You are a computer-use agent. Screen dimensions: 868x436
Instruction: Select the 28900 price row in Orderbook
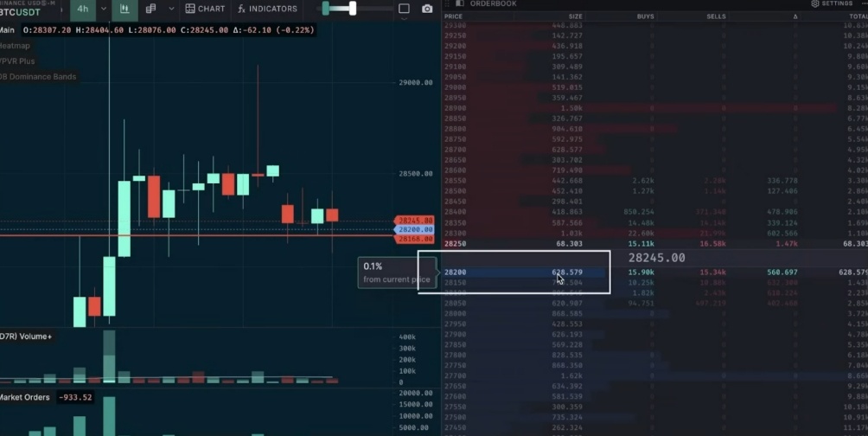tap(654, 109)
